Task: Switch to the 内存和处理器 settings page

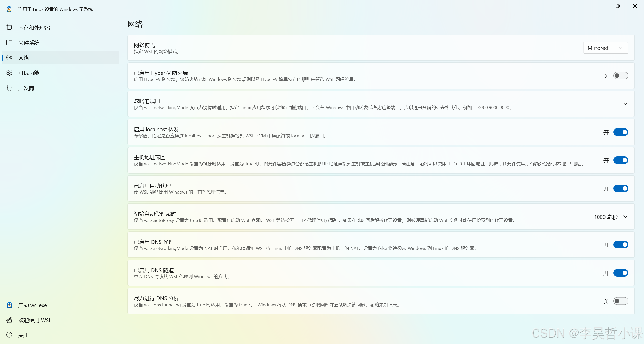Action: (x=34, y=28)
